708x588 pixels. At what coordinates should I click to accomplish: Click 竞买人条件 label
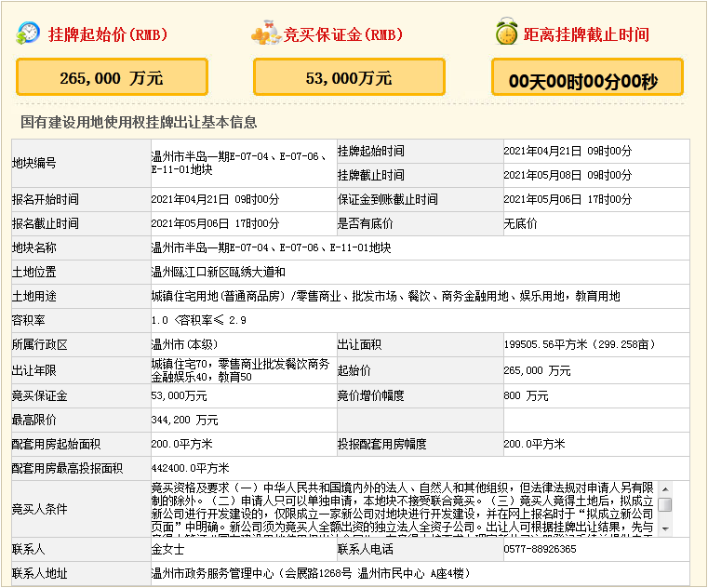[40, 509]
